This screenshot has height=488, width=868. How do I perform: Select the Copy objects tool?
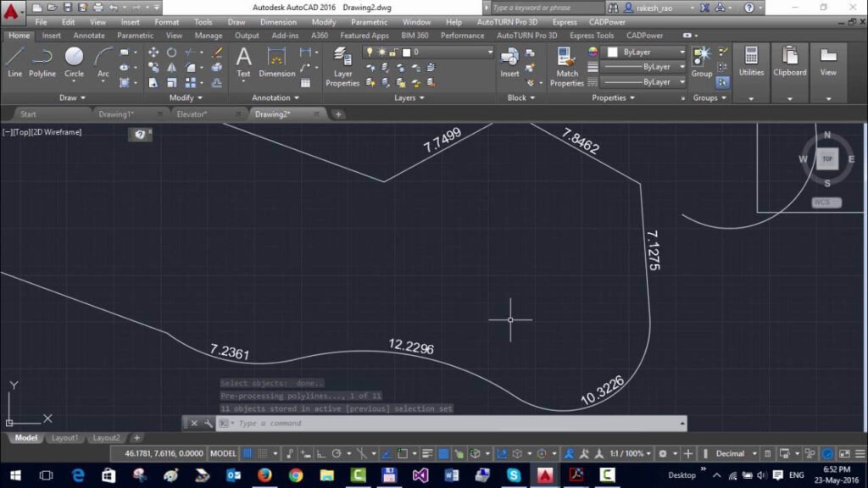coord(153,68)
